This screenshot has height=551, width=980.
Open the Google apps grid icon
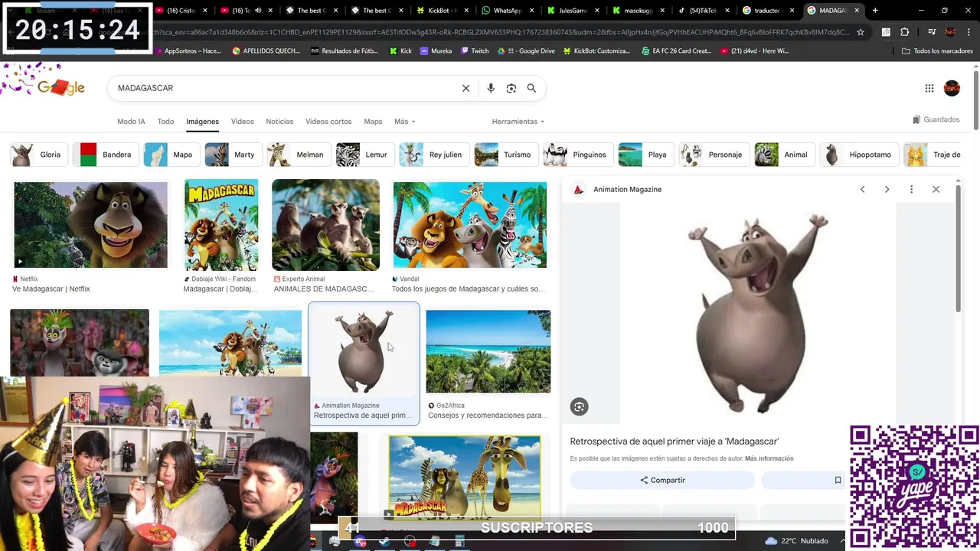coord(929,88)
